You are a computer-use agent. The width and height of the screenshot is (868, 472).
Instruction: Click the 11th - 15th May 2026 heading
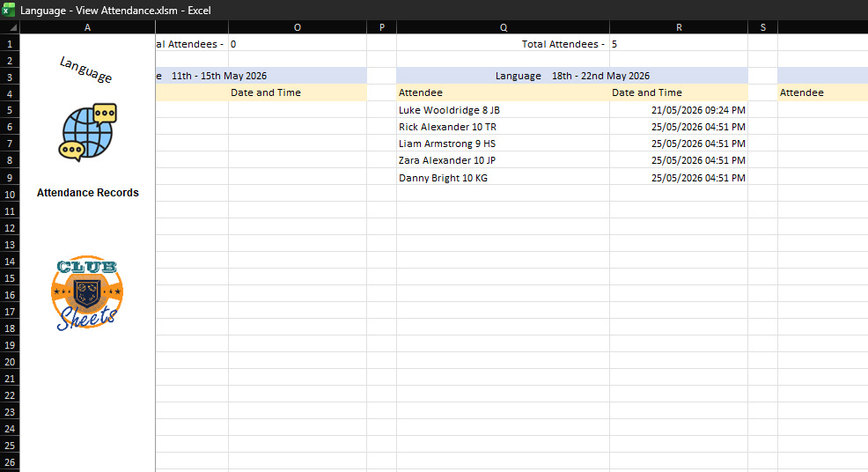[219, 76]
